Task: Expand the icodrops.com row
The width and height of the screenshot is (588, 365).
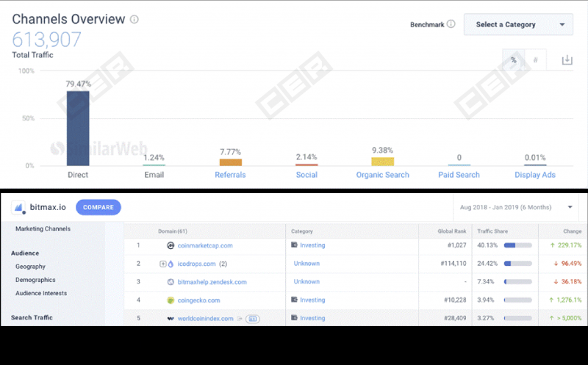Action: click(x=162, y=264)
